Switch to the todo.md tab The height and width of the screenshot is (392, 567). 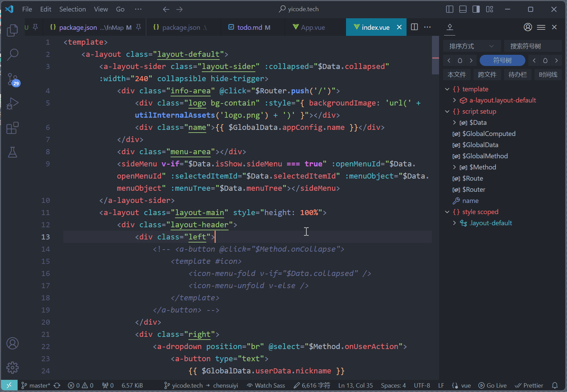tap(253, 27)
